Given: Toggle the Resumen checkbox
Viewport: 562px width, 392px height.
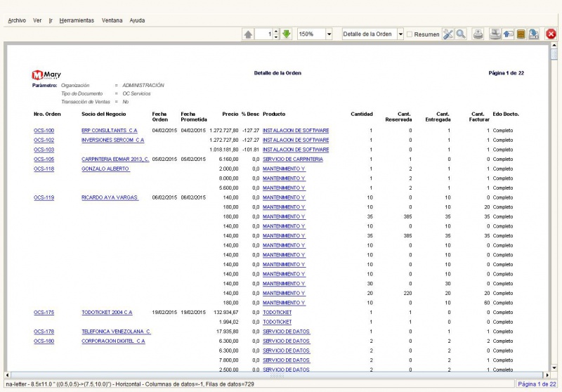Looking at the screenshot, I should coord(410,34).
